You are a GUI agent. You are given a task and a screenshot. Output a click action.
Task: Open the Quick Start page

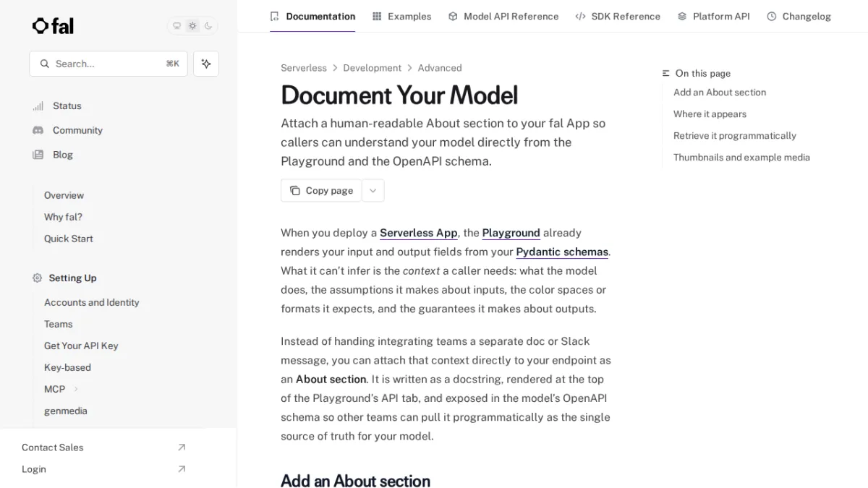click(68, 239)
